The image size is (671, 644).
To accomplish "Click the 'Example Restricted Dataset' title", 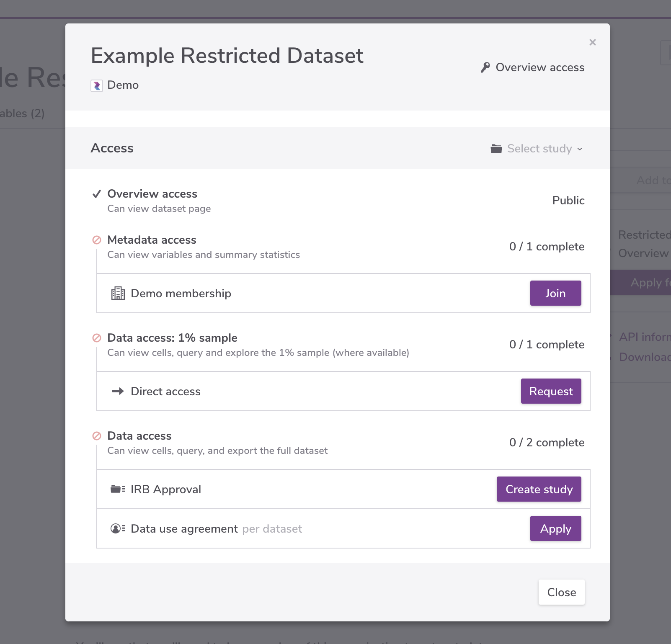I will pos(227,56).
